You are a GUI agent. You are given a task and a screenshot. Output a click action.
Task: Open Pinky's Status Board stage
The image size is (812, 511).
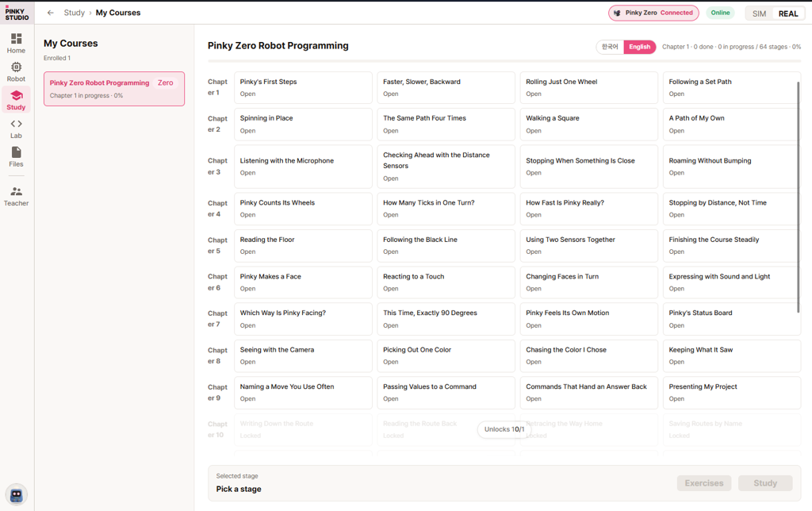pyautogui.click(x=732, y=319)
